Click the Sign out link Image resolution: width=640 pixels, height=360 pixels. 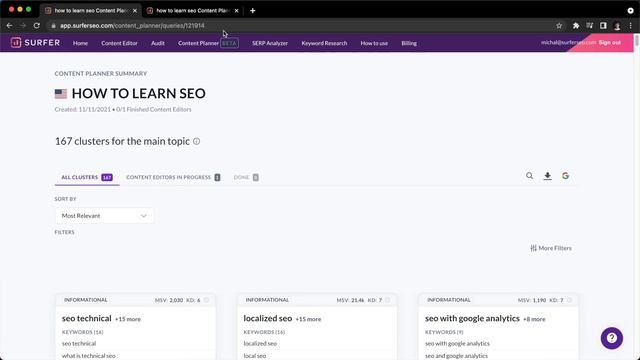click(x=609, y=42)
